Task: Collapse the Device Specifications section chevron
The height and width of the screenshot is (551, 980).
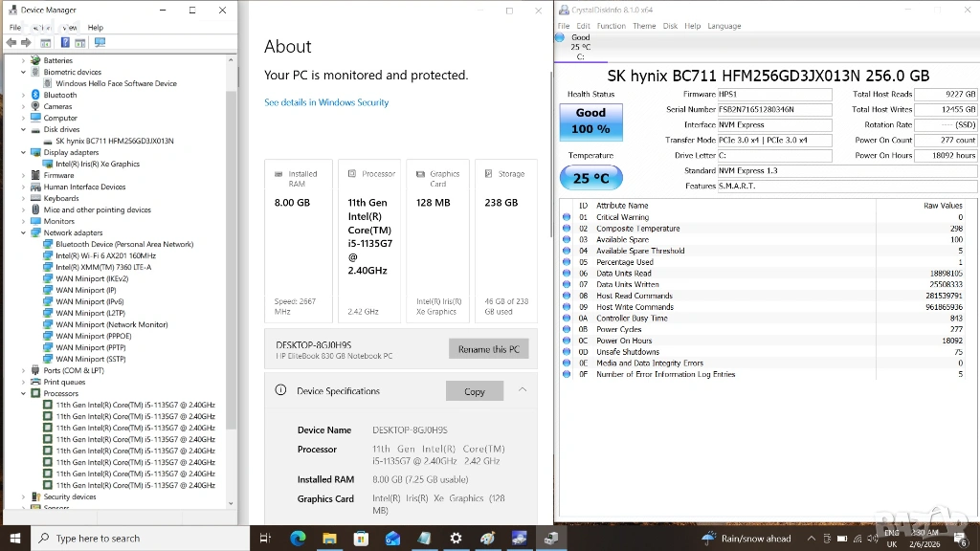Action: (523, 390)
